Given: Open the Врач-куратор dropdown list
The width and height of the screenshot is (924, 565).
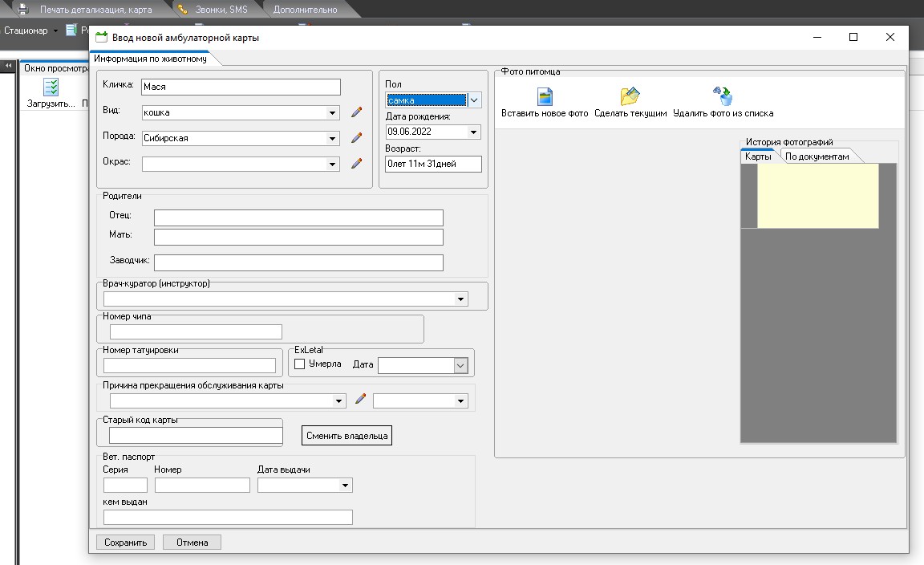Looking at the screenshot, I should click(x=460, y=299).
